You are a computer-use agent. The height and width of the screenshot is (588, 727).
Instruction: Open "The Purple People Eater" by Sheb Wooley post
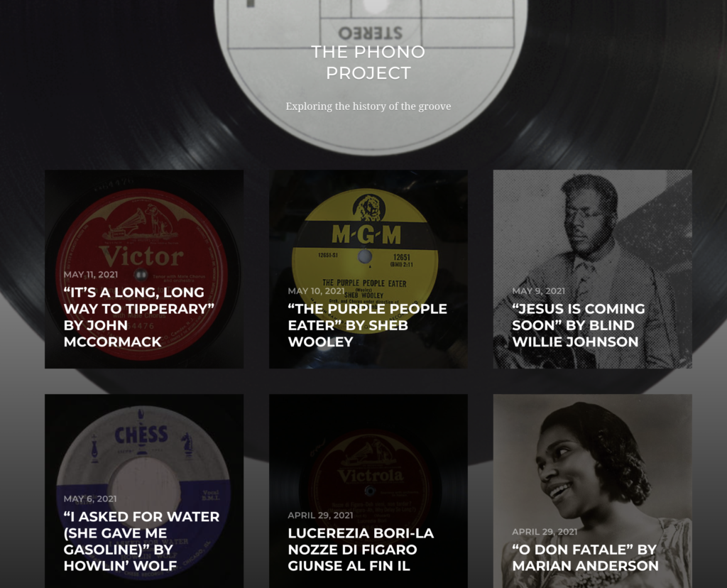click(368, 325)
